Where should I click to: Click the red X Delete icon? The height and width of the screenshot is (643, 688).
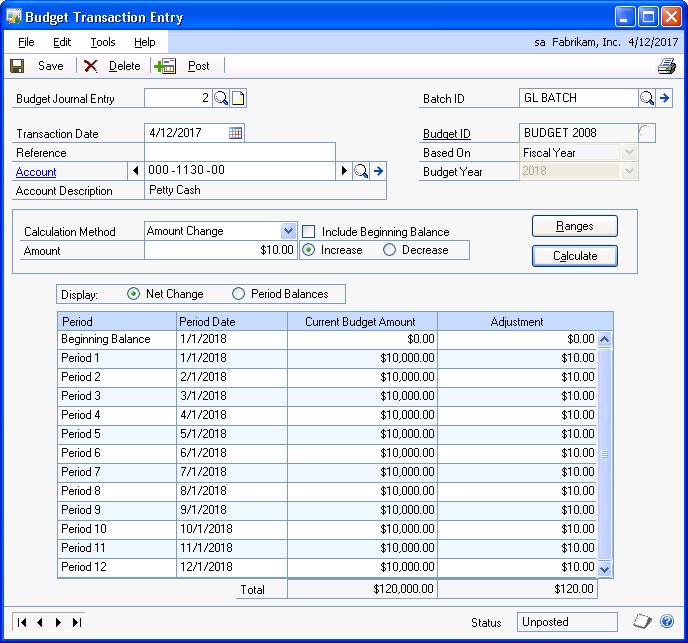(x=90, y=66)
